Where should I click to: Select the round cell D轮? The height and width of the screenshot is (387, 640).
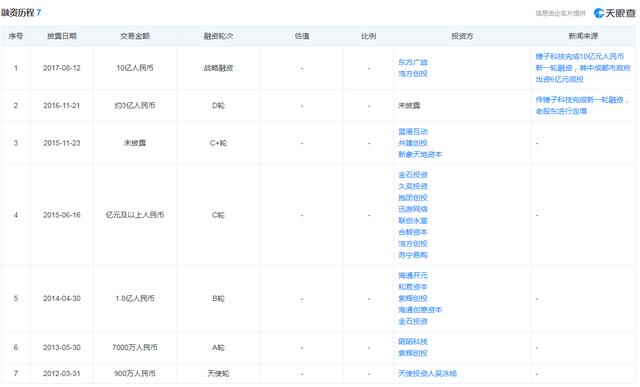tap(218, 105)
